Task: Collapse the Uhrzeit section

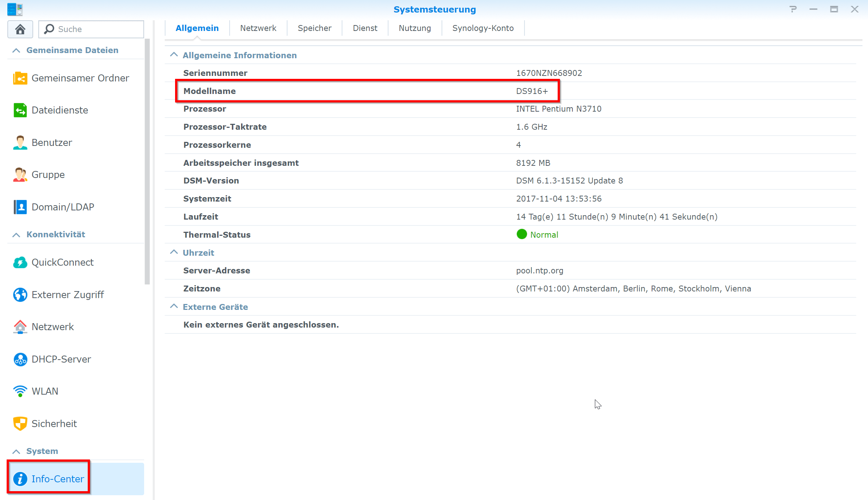Action: (174, 252)
